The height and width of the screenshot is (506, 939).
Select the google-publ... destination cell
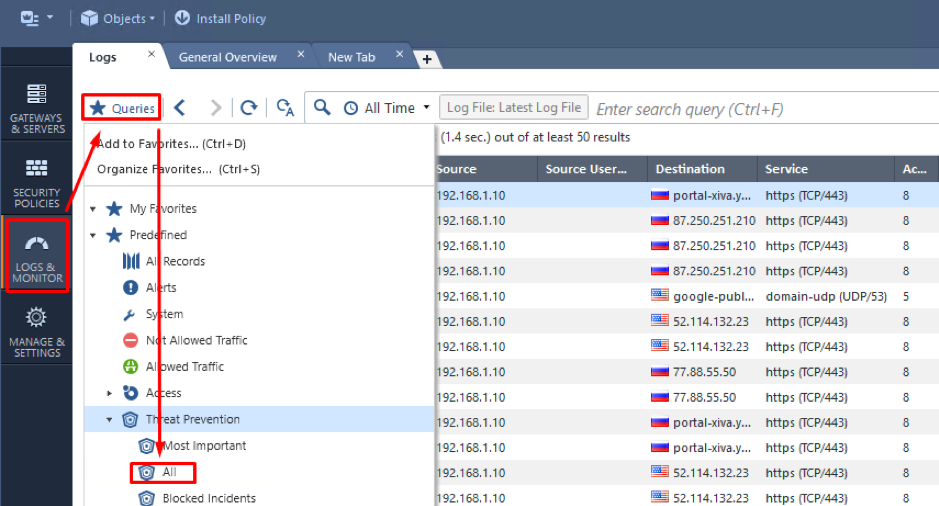702,296
